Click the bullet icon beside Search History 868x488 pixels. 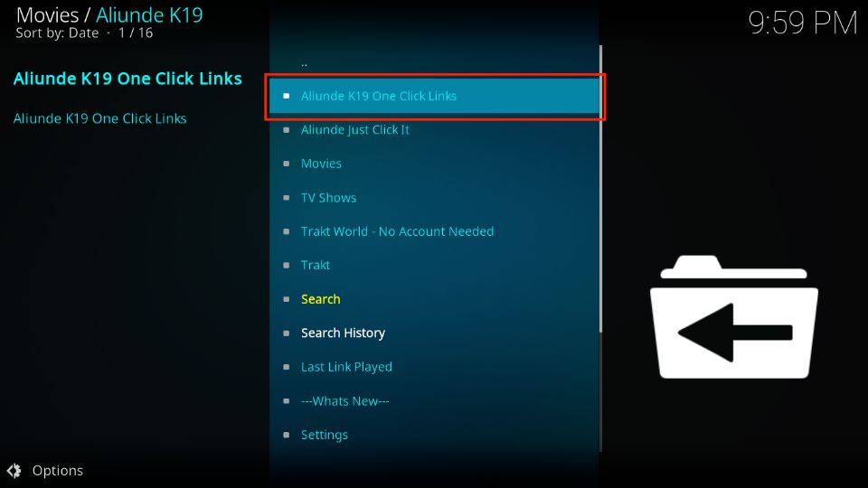tap(287, 333)
